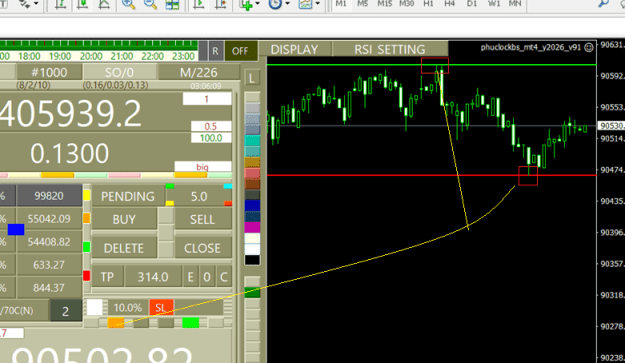This screenshot has height=363, width=625.
Task: Click the green indicator beside 54408.82
Action: 86,247
